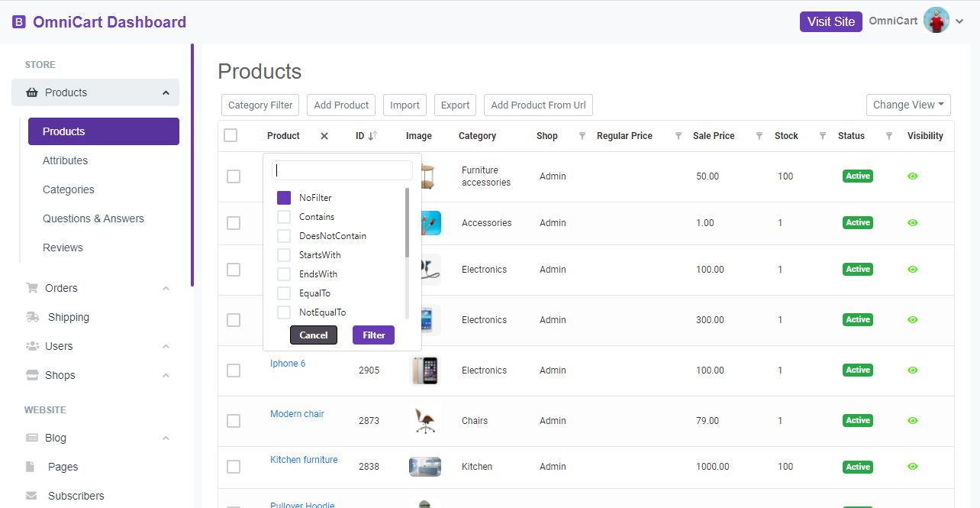Open the Sale Price filter funnel
The width and height of the screenshot is (980, 508).
pyautogui.click(x=759, y=136)
